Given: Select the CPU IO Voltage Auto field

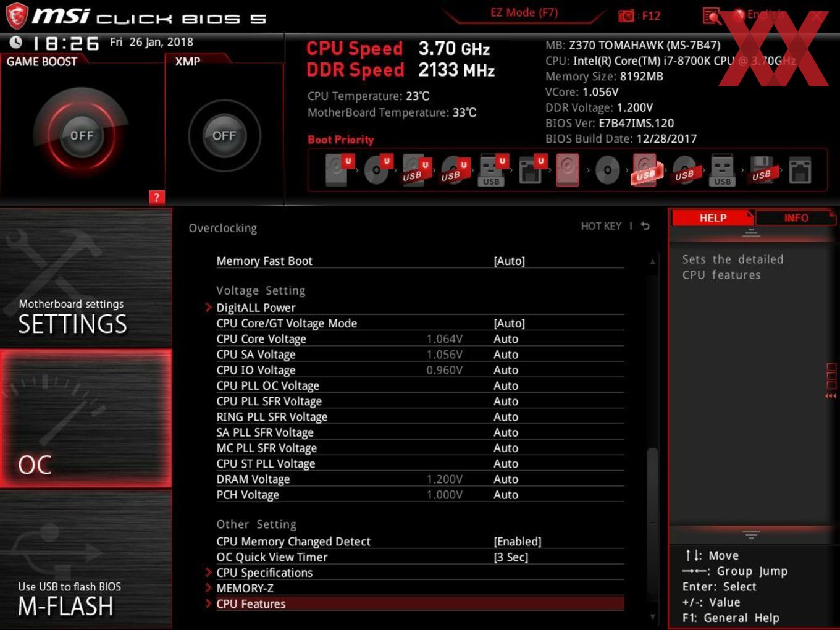Looking at the screenshot, I should click(x=506, y=369).
